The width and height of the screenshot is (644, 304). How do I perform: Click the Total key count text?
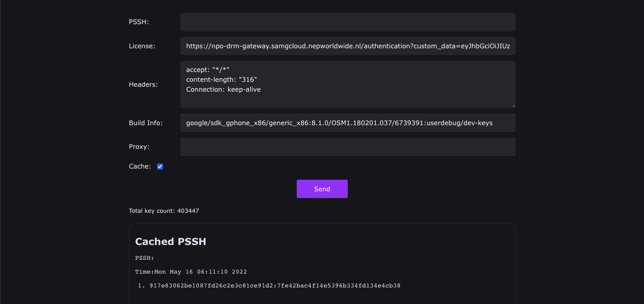[164, 211]
